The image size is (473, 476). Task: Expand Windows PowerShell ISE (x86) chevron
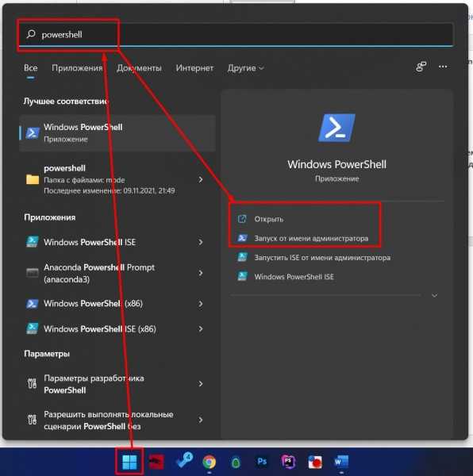pos(200,328)
